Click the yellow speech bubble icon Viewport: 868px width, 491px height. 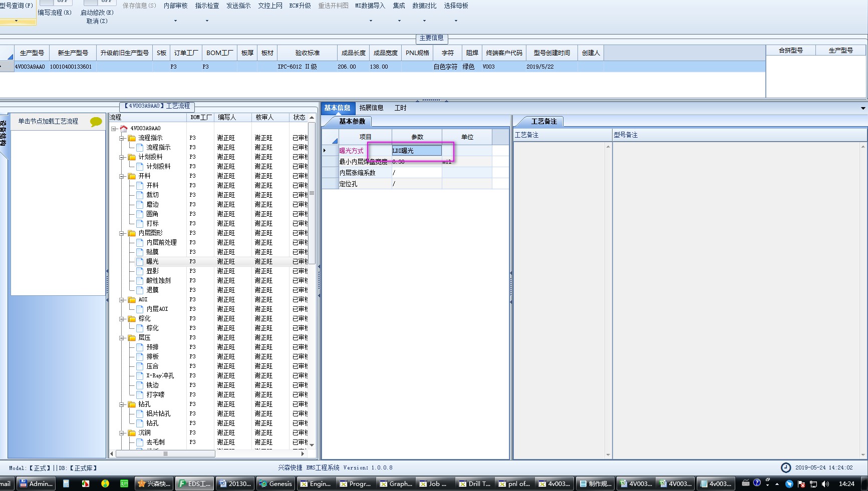tap(96, 122)
